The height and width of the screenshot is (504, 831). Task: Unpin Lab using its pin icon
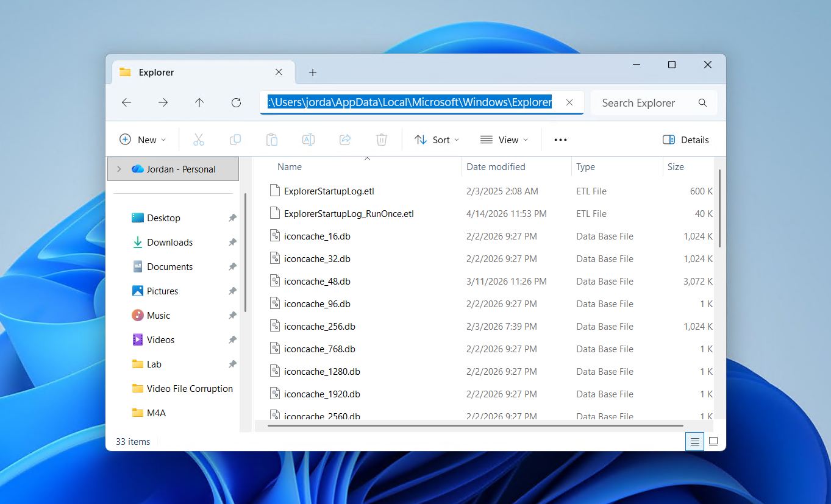click(232, 364)
